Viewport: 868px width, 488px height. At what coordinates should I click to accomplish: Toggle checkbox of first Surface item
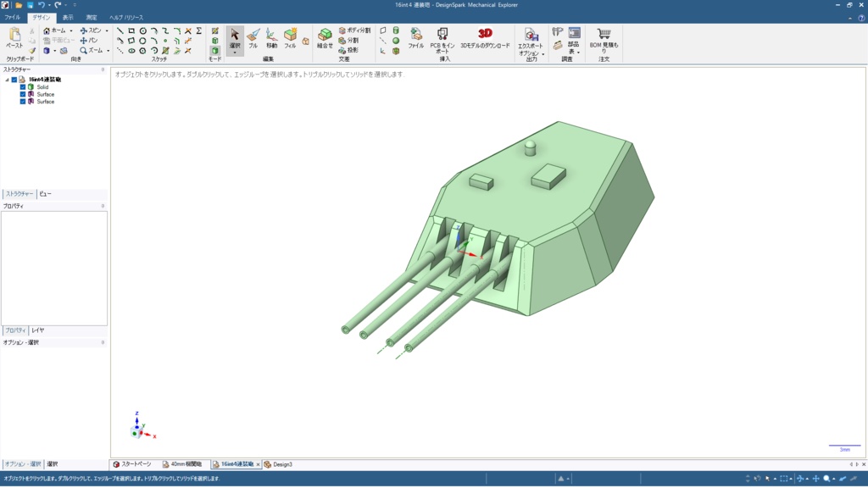tap(23, 94)
